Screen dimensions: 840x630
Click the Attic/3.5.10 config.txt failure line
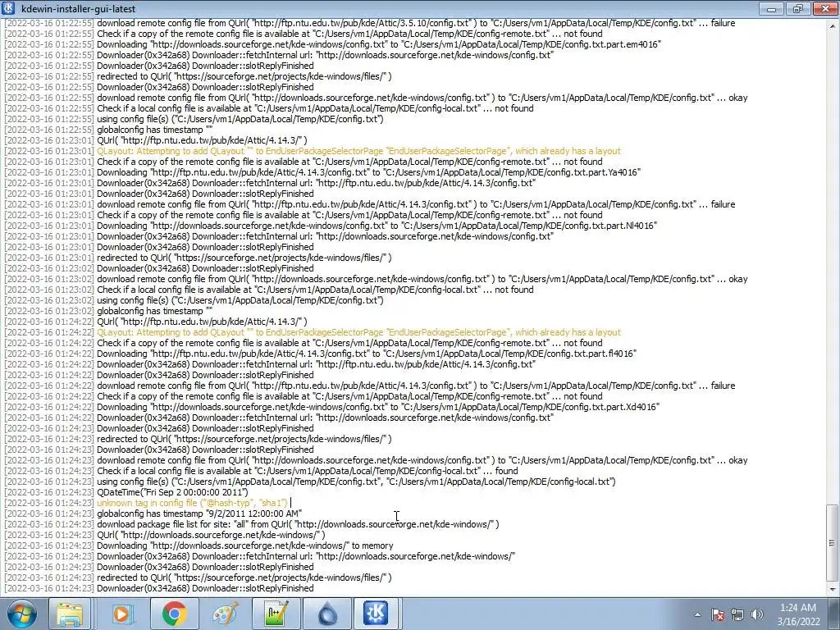tap(370, 23)
